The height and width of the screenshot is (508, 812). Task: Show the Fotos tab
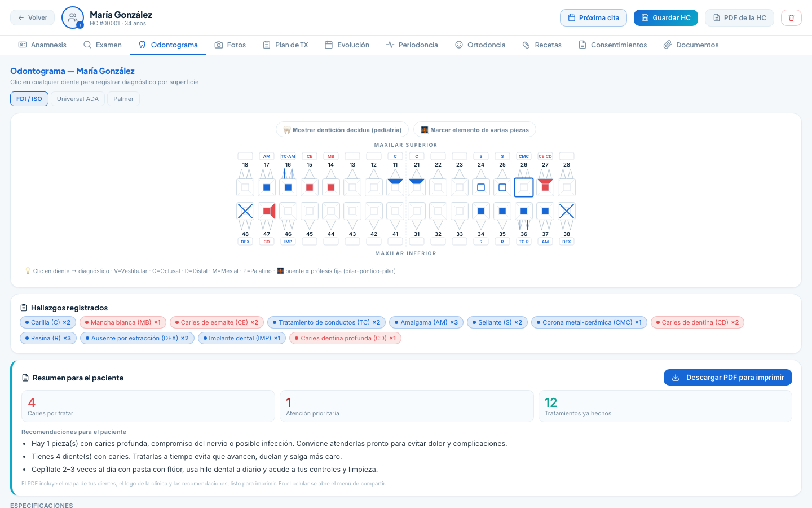[x=230, y=45]
